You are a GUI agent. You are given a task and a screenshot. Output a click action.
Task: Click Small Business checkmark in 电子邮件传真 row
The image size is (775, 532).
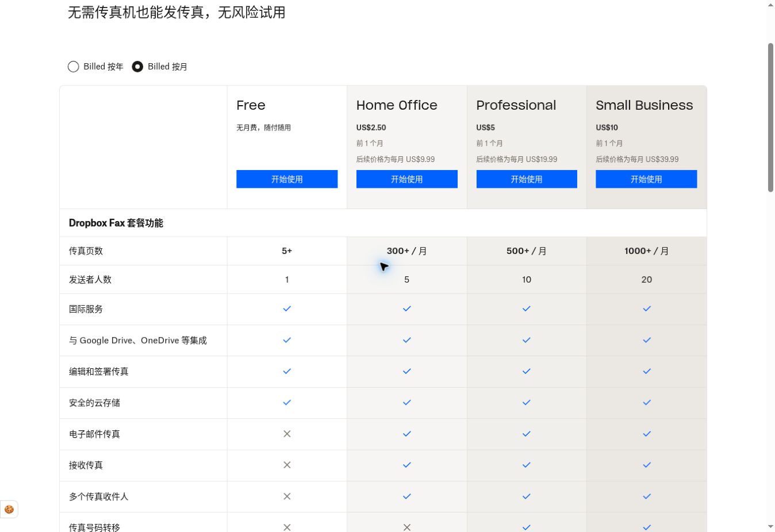click(647, 434)
